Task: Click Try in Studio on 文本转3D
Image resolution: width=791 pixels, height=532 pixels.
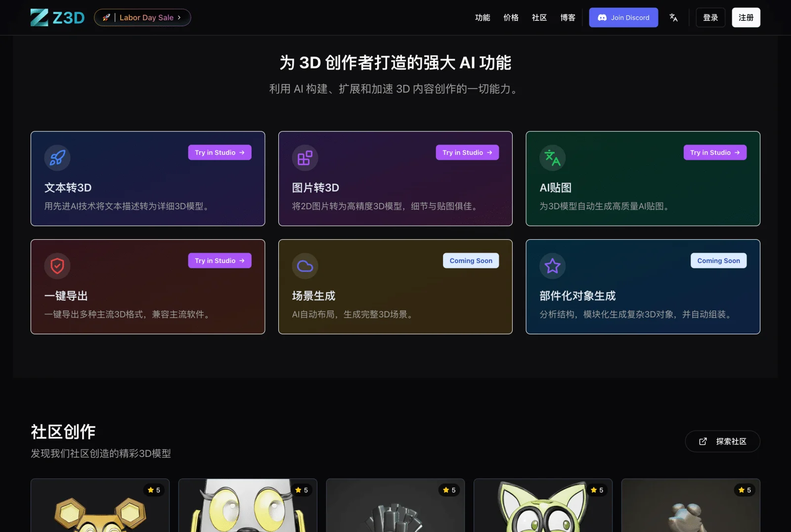Action: pos(220,152)
